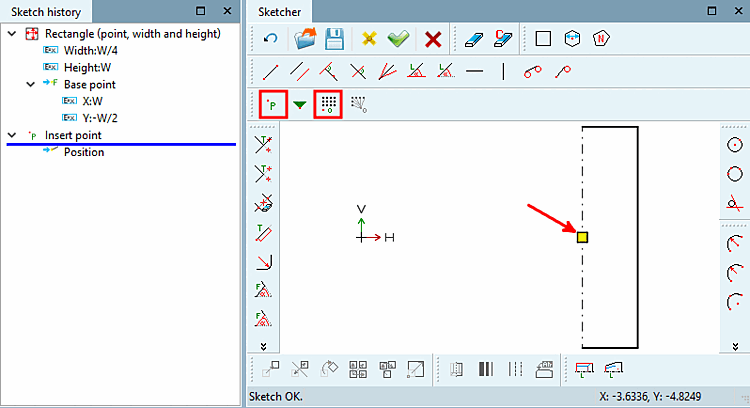Click the move geometry tool in bottom toolbar
Image resolution: width=750 pixels, height=408 pixels.
(x=270, y=369)
